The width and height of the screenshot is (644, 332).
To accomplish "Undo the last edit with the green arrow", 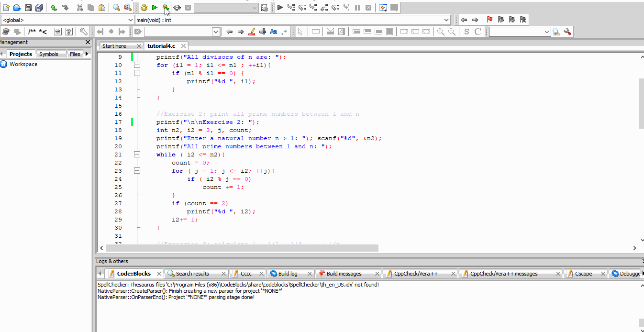I will point(54,7).
